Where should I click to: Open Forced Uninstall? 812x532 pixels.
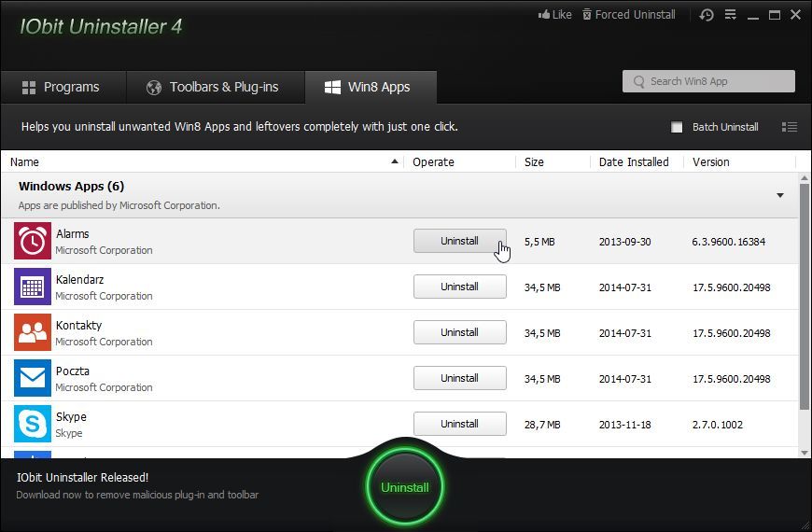629,15
